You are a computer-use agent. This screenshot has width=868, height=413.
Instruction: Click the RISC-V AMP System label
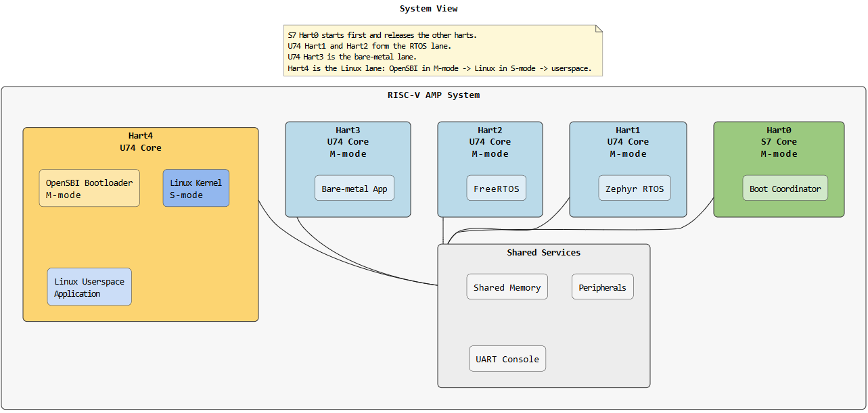(434, 95)
